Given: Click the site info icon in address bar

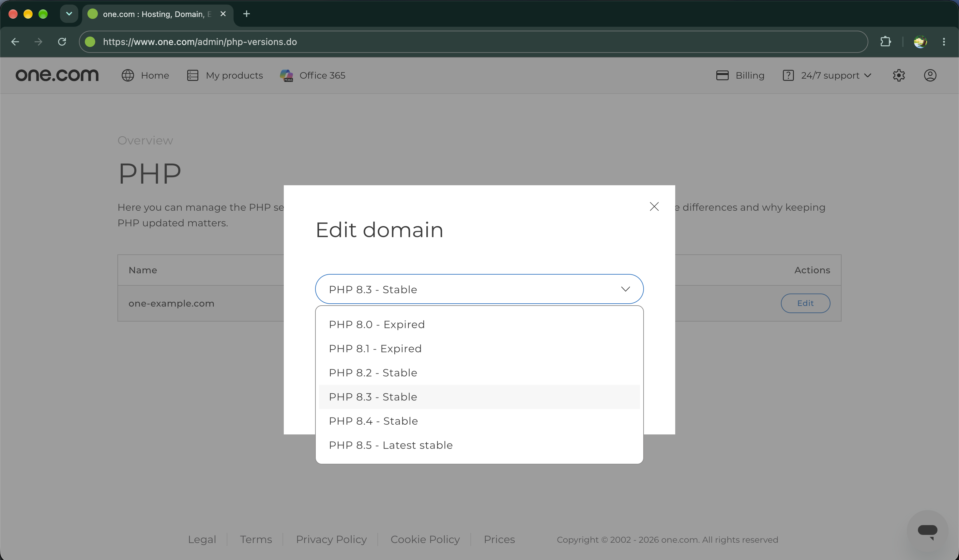Looking at the screenshot, I should [x=90, y=41].
